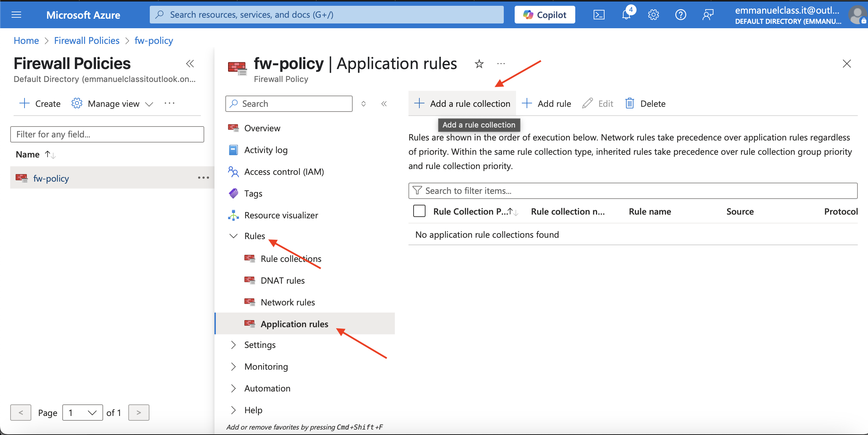Expand the Monitoring group
Image resolution: width=868 pixels, height=435 pixels.
point(266,367)
